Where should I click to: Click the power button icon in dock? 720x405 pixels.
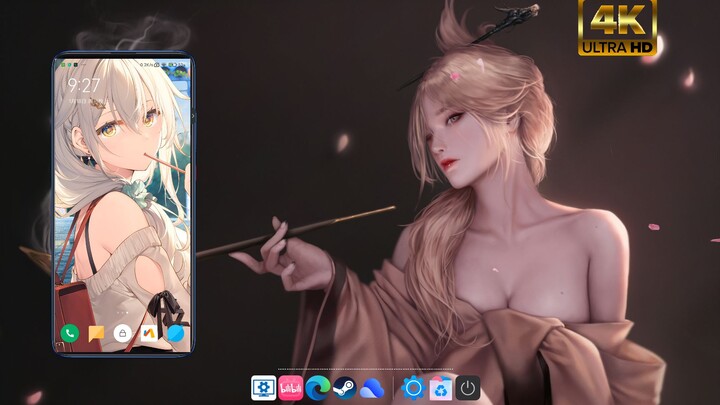click(x=467, y=388)
